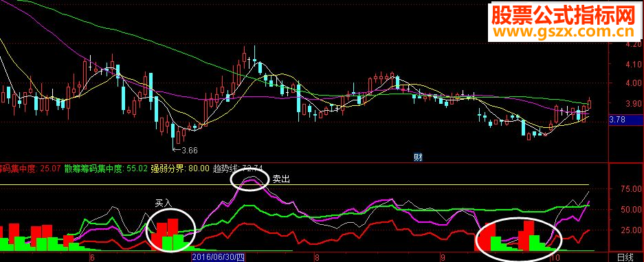Click month 9 on the time axis
Viewport: 644px width, 262px height.
click(443, 259)
